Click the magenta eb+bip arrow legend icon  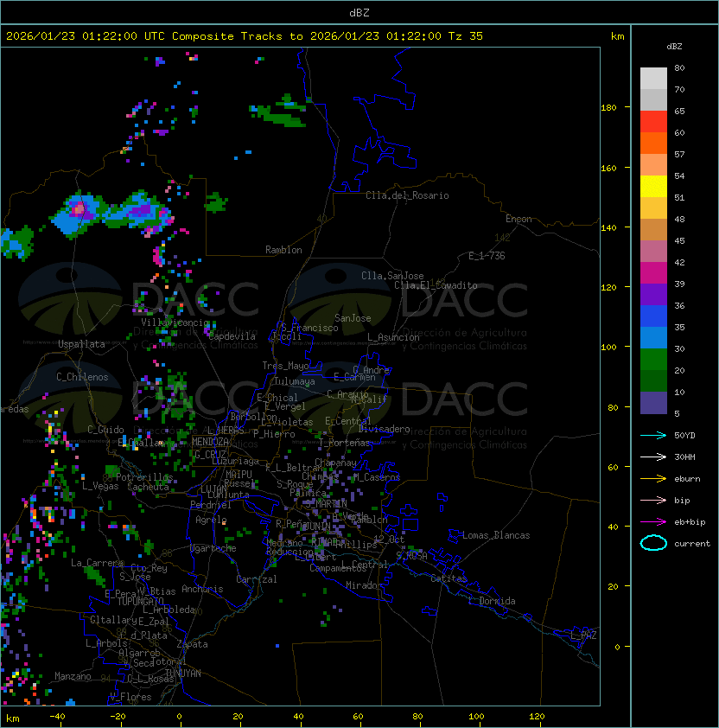pos(653,522)
